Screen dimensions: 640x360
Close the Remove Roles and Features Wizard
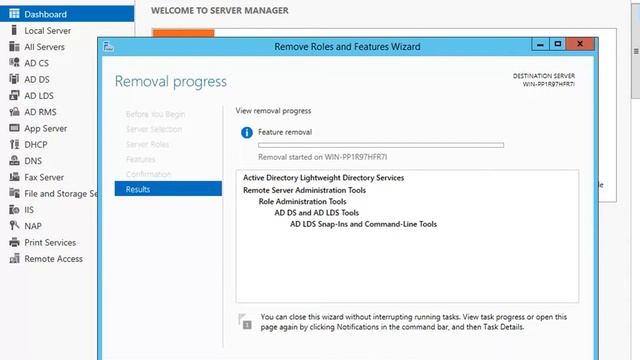click(580, 44)
